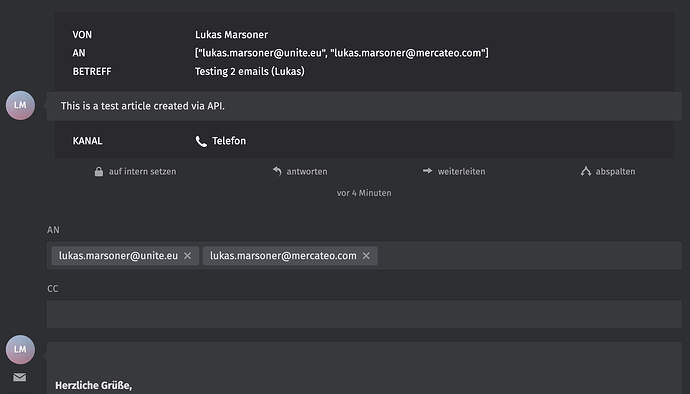Click the 'KANAL' label
Screen dimensions: 690x394
click(87, 141)
